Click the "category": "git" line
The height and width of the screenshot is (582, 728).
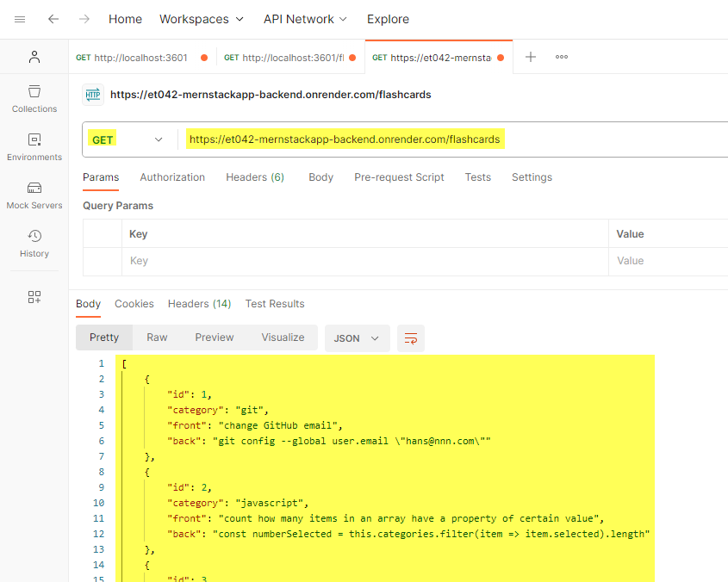[x=218, y=411]
